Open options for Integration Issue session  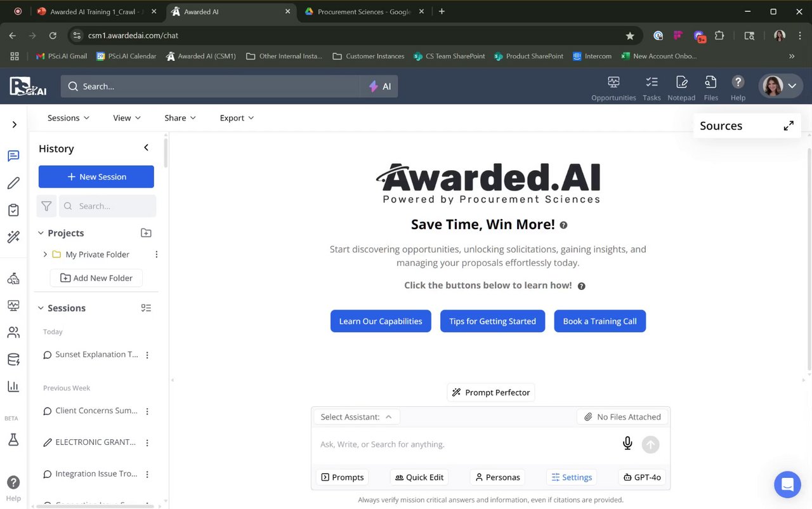click(147, 475)
